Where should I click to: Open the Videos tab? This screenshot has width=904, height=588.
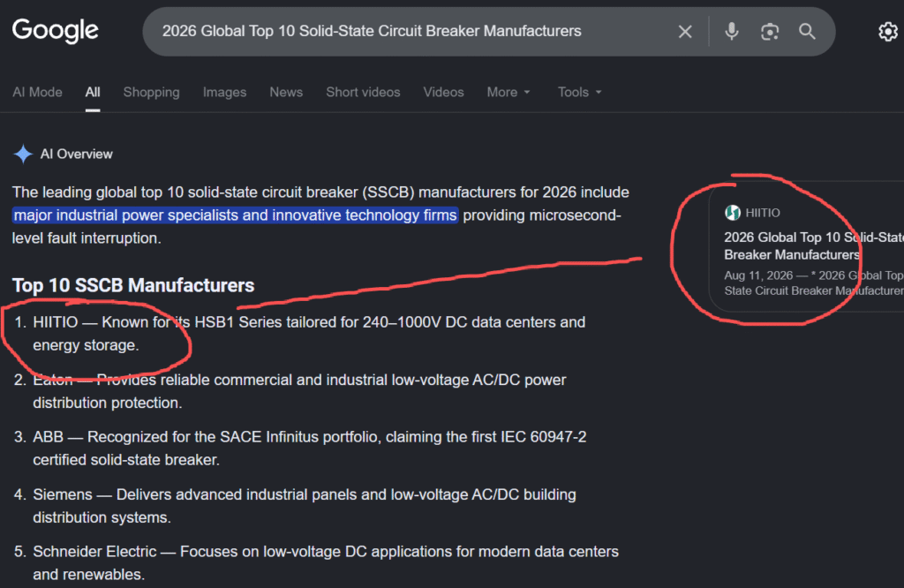[x=443, y=92]
